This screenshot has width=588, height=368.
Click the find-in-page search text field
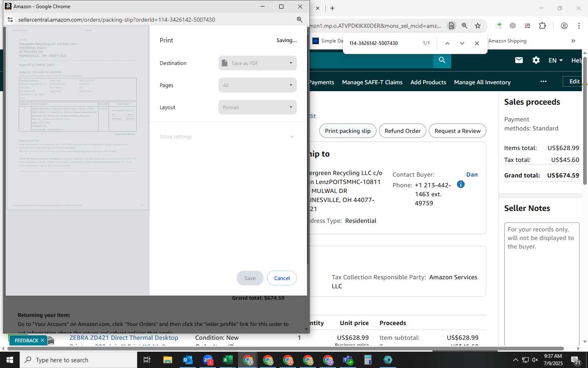pyautogui.click(x=382, y=43)
